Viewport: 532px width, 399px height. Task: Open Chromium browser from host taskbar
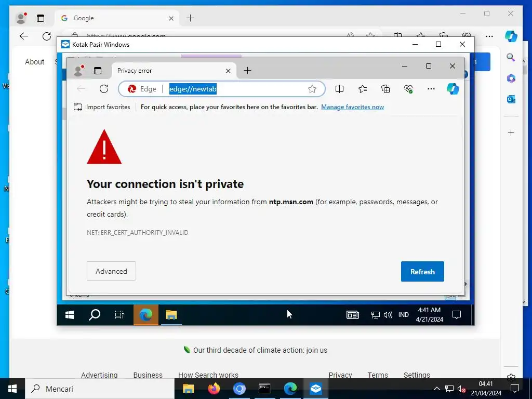239,389
